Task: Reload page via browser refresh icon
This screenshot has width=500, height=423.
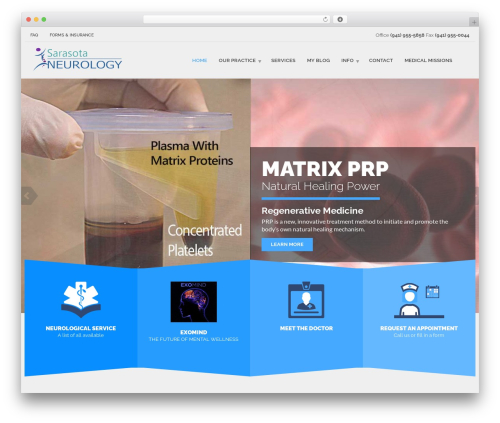Action: 325,20
